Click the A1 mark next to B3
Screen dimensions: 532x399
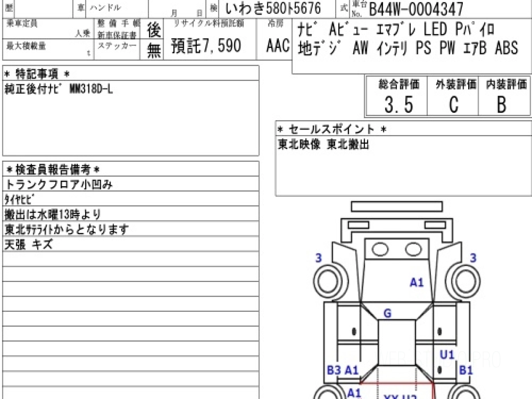click(352, 370)
